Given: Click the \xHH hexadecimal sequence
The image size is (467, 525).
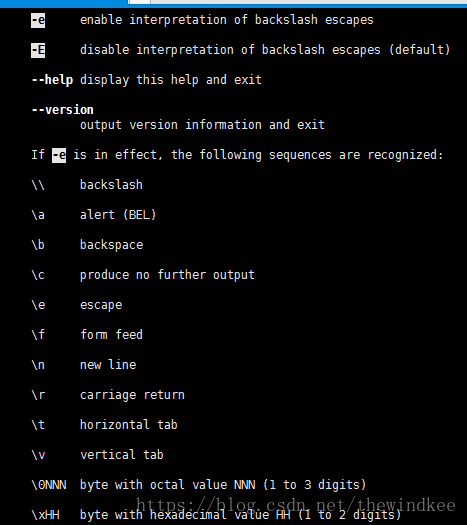Looking at the screenshot, I should (45, 515).
